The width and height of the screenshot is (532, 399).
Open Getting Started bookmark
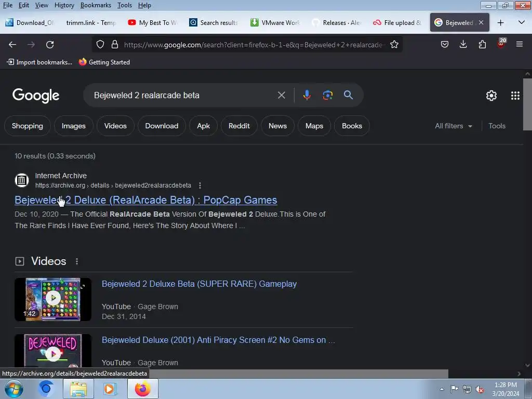(x=104, y=62)
